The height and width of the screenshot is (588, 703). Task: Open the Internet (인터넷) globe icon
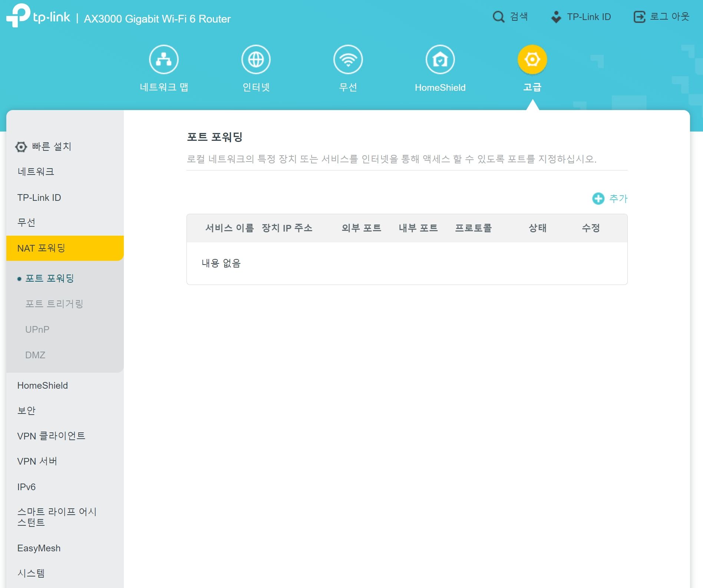(256, 59)
